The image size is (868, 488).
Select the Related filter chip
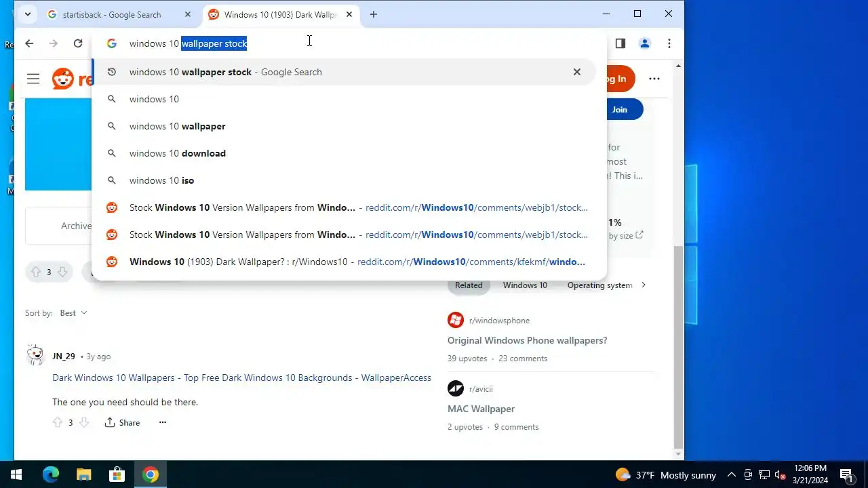469,285
